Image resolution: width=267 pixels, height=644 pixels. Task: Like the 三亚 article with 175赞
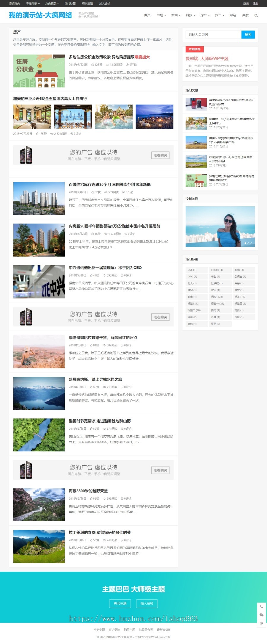(x=37, y=134)
